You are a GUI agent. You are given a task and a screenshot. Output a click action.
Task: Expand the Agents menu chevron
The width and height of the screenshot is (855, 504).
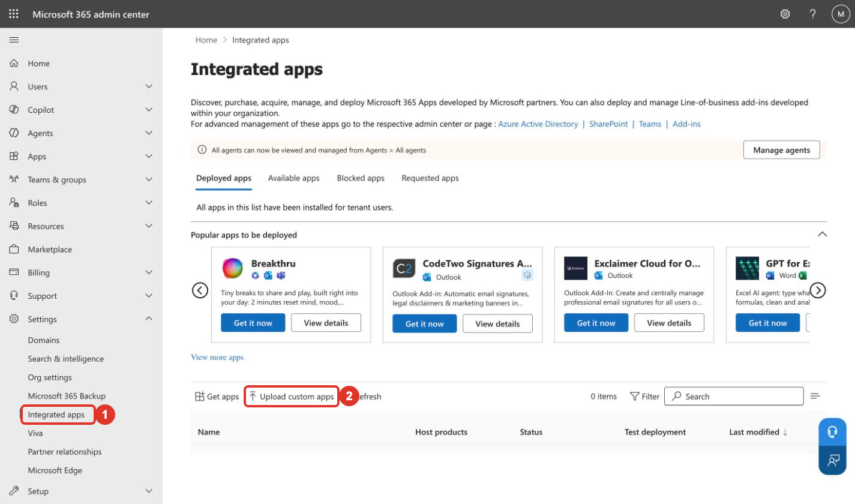click(x=149, y=133)
